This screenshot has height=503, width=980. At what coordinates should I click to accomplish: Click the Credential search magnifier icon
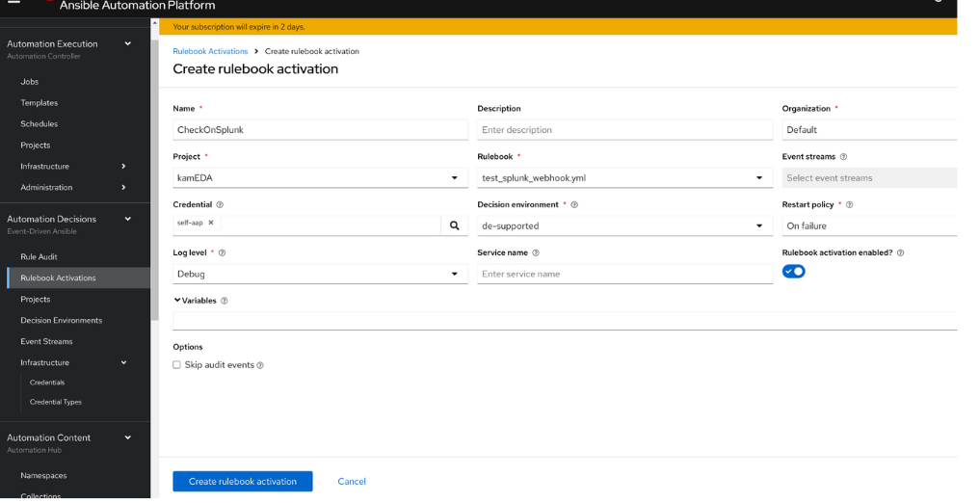click(455, 225)
